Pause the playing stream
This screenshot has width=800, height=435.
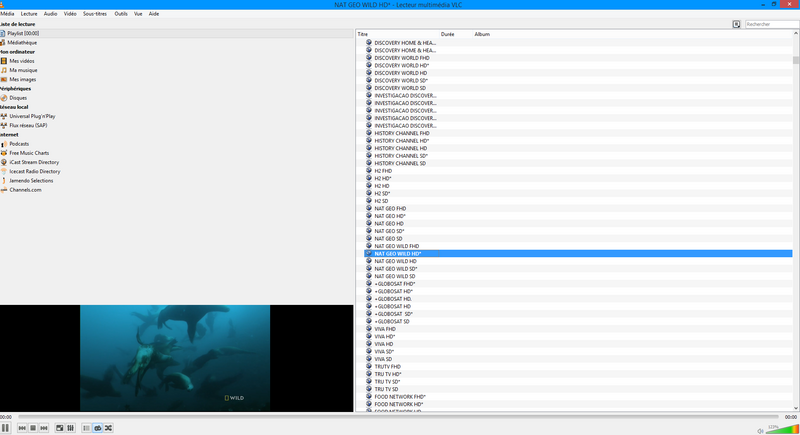coord(5,428)
